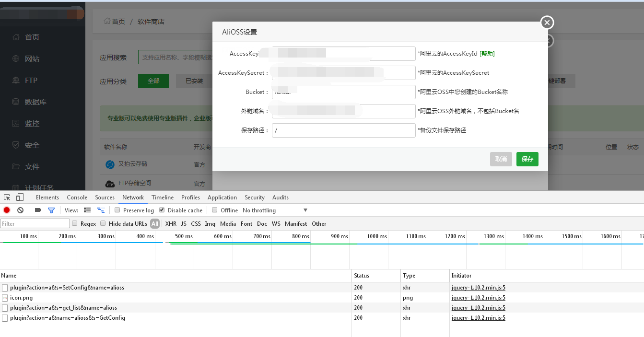Select the SetConfig plugin request row
The width and height of the screenshot is (644, 337).
pos(67,288)
